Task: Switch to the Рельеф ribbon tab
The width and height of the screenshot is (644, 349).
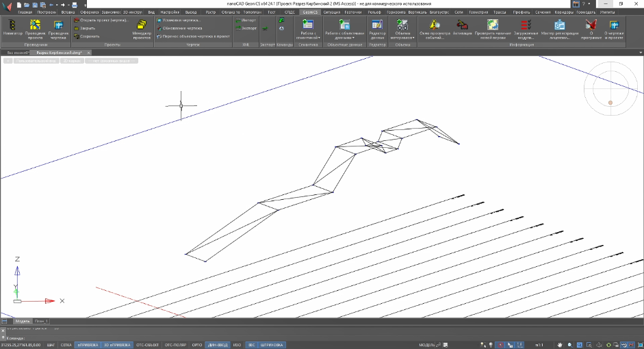Action: [374, 12]
